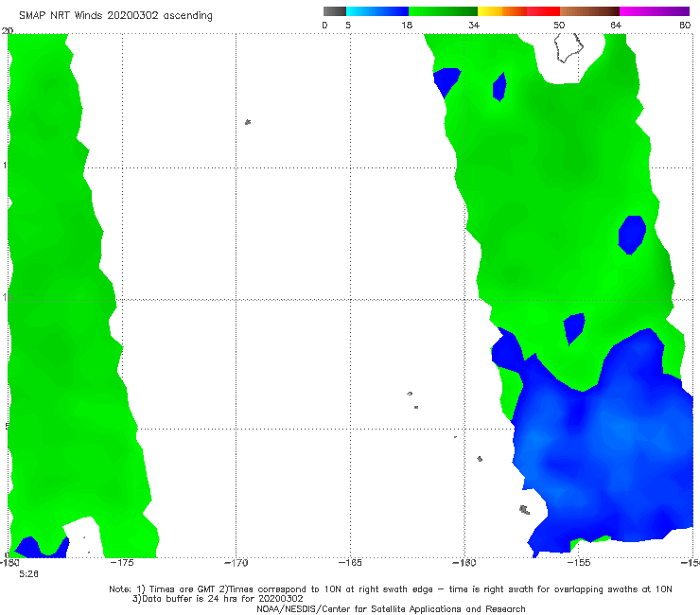Click the title text 'SMAP NRT Winds 20200302 ascending'
Screen dimensions: 700x615
(115, 15)
